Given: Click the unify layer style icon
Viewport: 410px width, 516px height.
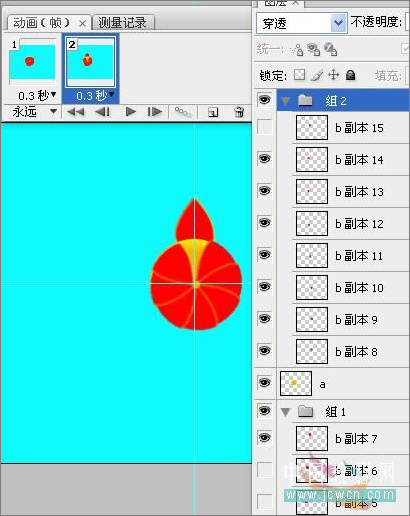Looking at the screenshot, I should click(x=330, y=50).
